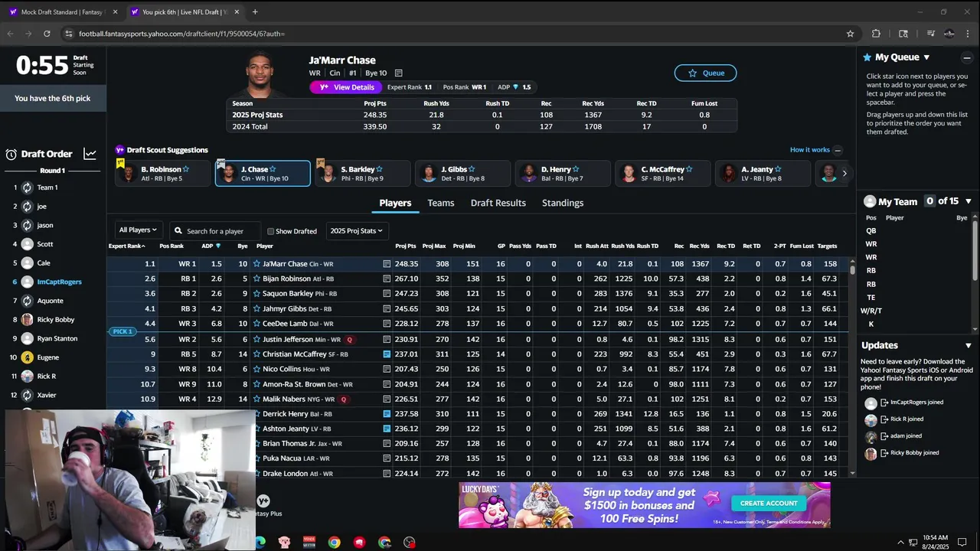Minimize the My Queue panel

click(967, 57)
